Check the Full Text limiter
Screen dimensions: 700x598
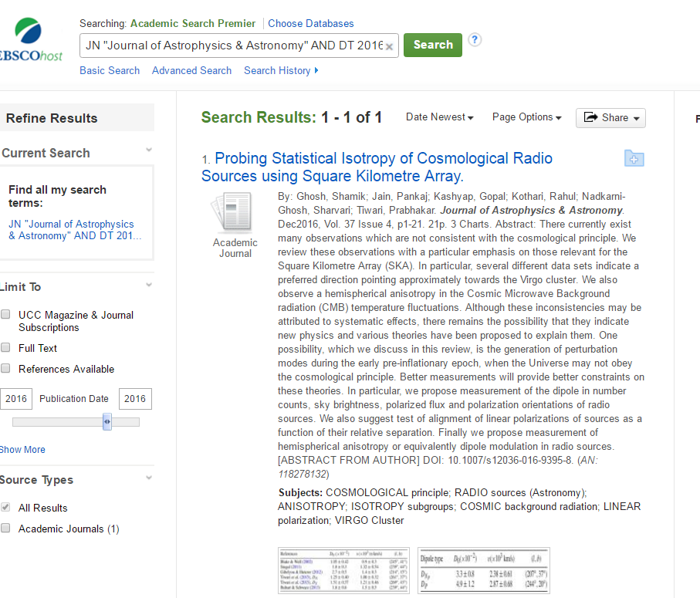click(6, 347)
